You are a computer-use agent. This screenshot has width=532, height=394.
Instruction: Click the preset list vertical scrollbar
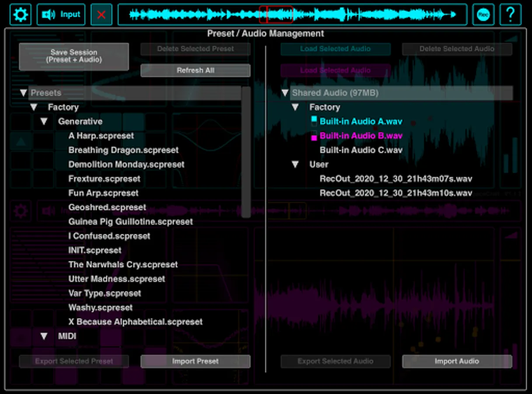[246, 151]
